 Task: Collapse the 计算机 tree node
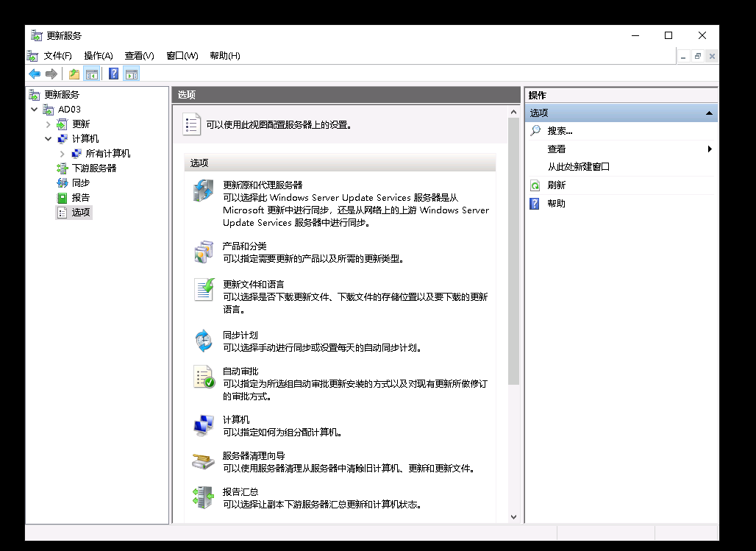tap(49, 139)
